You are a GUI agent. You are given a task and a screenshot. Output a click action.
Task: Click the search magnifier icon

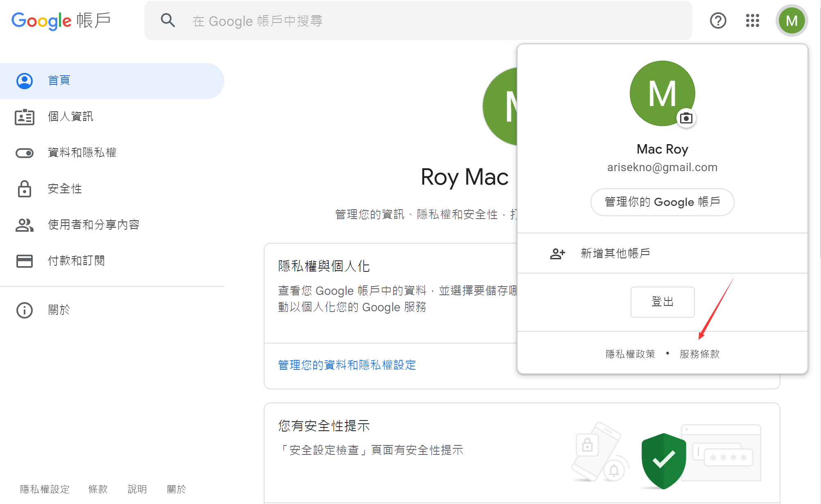click(168, 20)
